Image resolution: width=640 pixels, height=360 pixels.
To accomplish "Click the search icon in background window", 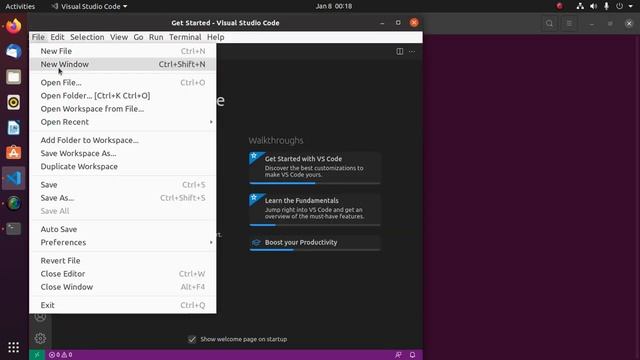I will (x=549, y=23).
